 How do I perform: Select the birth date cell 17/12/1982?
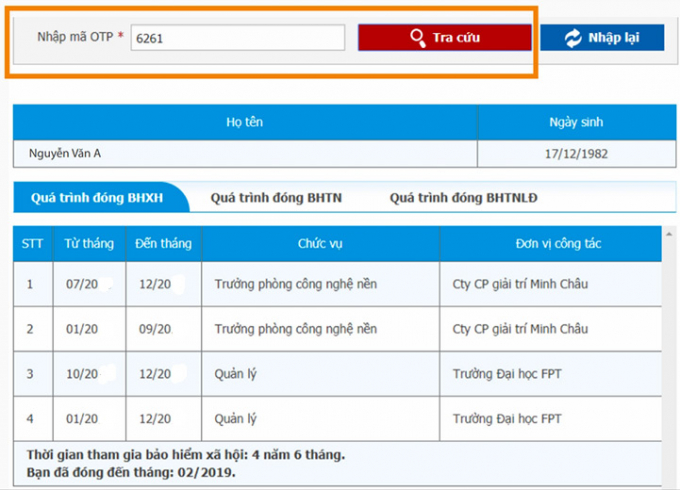point(578,153)
